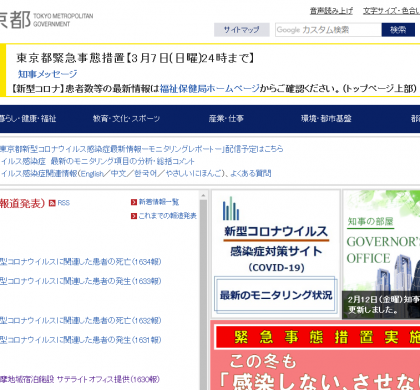Open the サテライトオフィス提供 (1630報) link
Image resolution: width=420 pixels, height=390 pixels.
click(x=80, y=379)
